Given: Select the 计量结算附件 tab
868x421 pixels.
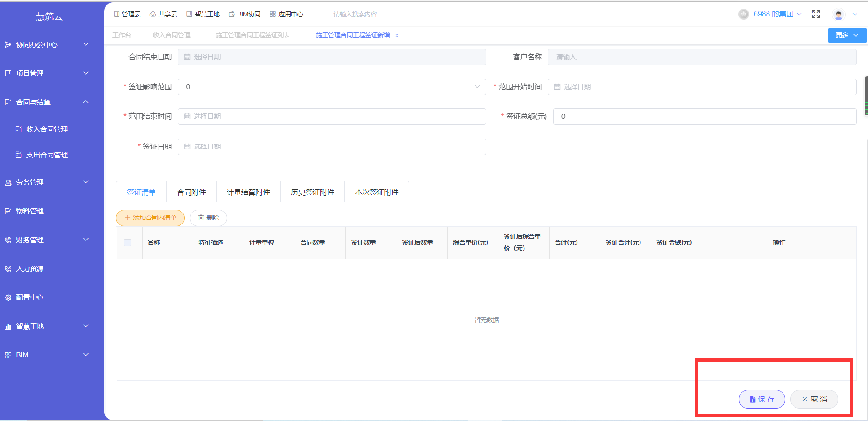Looking at the screenshot, I should tap(249, 192).
